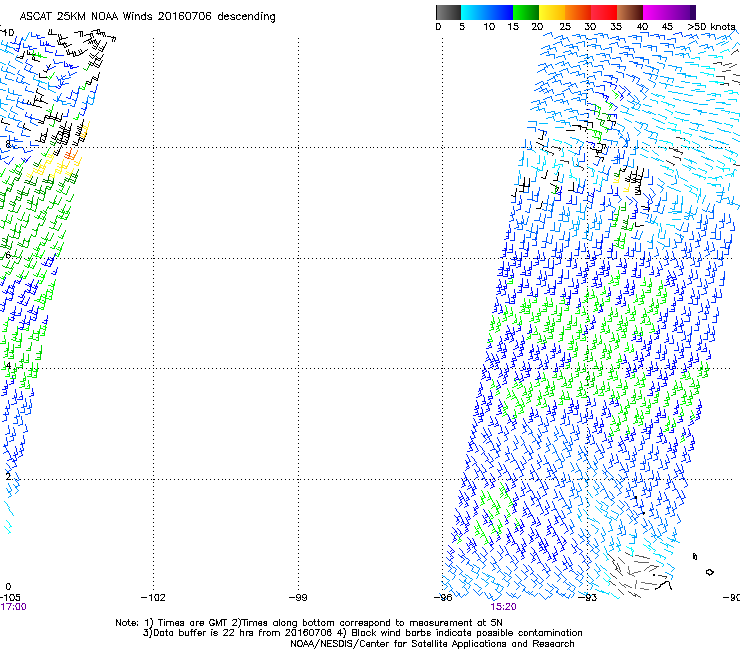Click the gray 0–5 knot legend segment
Image resolution: width=740 pixels, height=650 pixels.
448,12
